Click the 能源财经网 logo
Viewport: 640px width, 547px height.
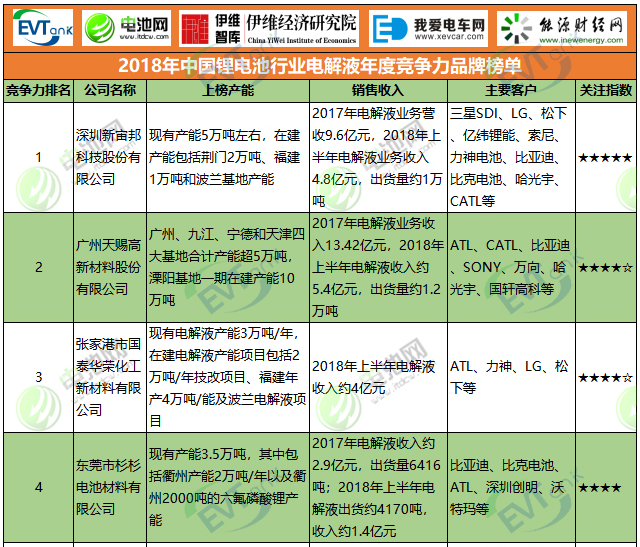(x=565, y=28)
